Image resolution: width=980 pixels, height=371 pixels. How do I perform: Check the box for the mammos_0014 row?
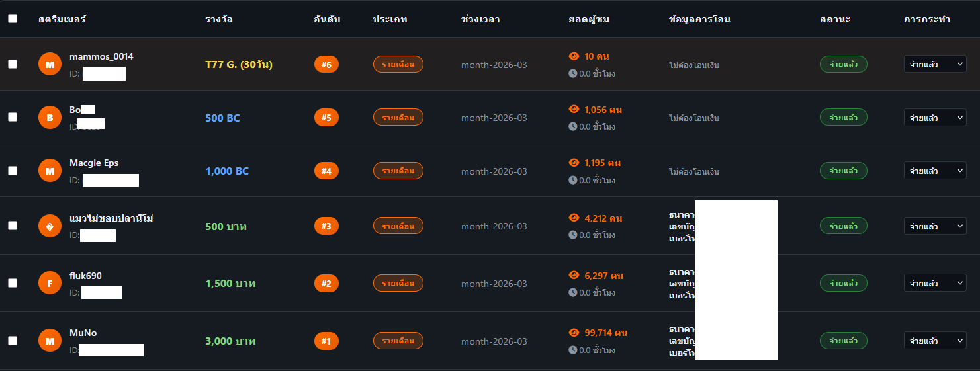[13, 64]
